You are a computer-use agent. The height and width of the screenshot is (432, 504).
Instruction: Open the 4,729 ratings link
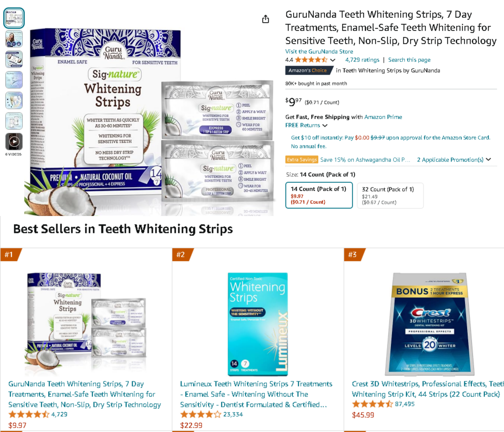362,60
